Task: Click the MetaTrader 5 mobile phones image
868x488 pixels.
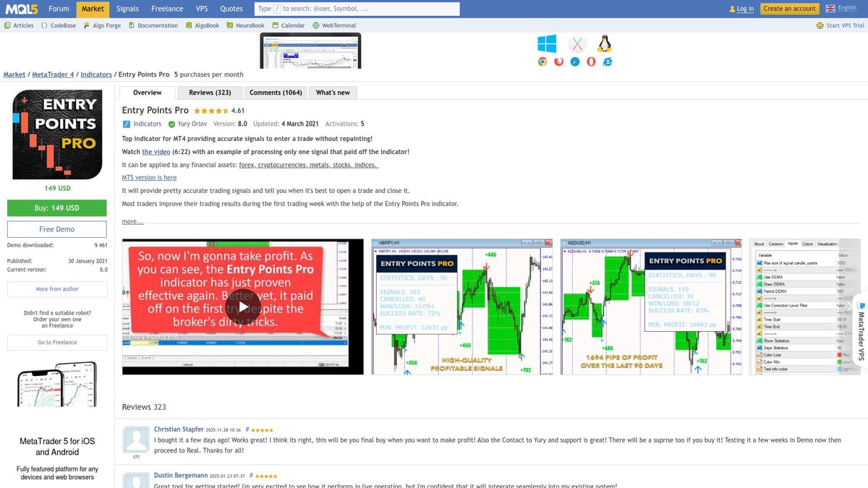Action: click(x=57, y=384)
